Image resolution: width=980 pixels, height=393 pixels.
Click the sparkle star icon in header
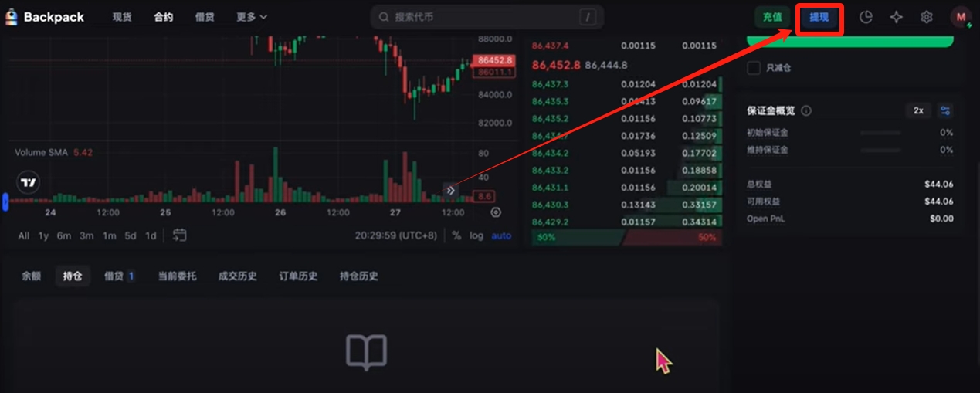[x=896, y=17]
